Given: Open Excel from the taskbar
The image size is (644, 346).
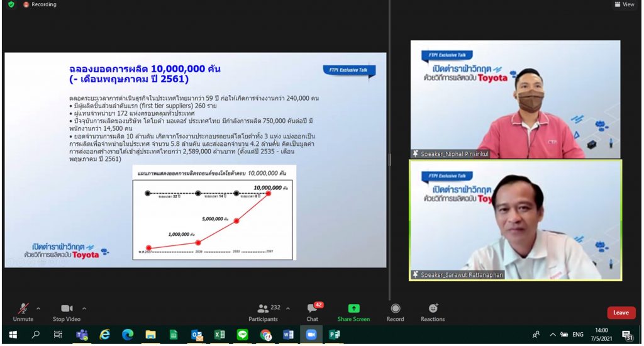Looking at the screenshot, I should 219,335.
